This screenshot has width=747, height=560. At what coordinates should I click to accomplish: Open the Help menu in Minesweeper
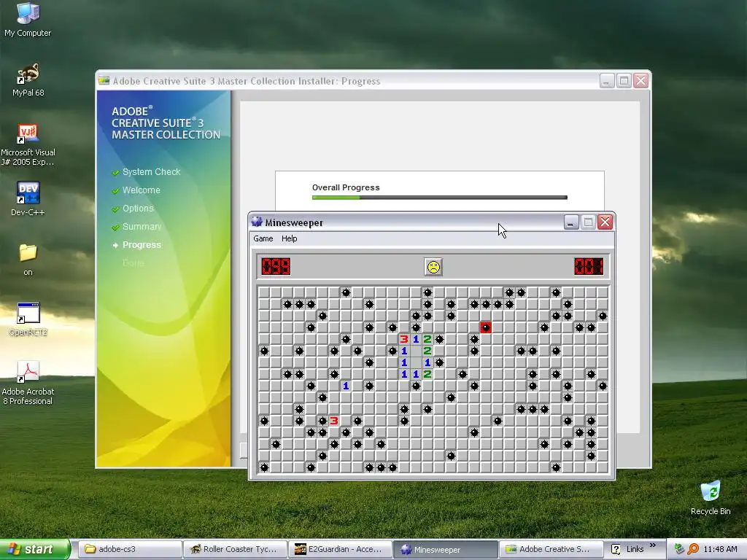pyautogui.click(x=289, y=238)
